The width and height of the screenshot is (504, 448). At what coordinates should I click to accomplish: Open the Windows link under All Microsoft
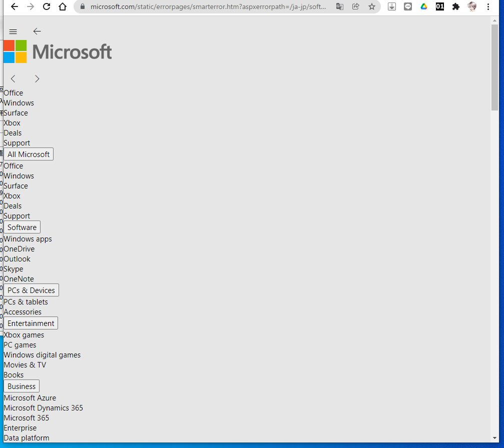[19, 175]
